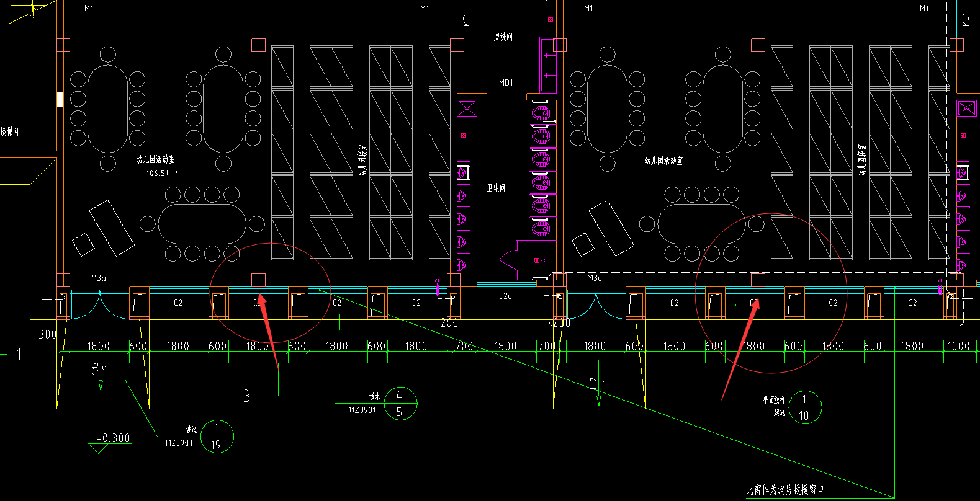Select the detail index circle 1 over 10
980x501 pixels.
tap(804, 407)
